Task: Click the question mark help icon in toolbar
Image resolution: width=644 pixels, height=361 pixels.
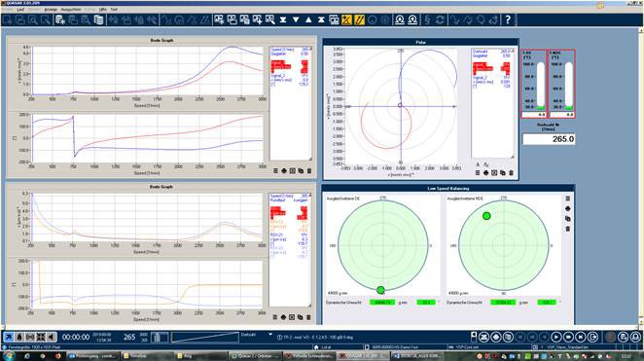Action: 508,19
